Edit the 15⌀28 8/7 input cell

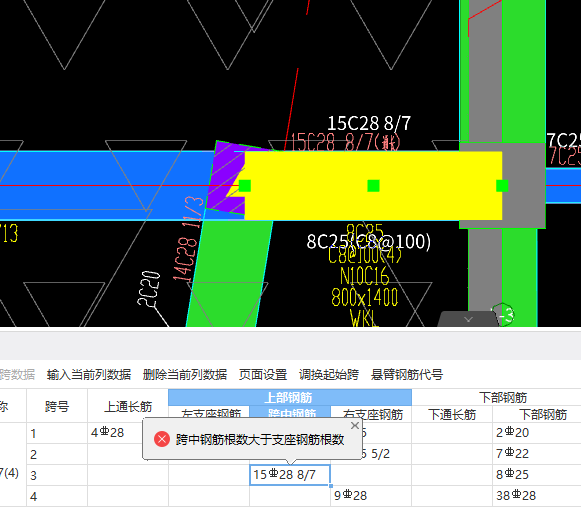tap(290, 475)
